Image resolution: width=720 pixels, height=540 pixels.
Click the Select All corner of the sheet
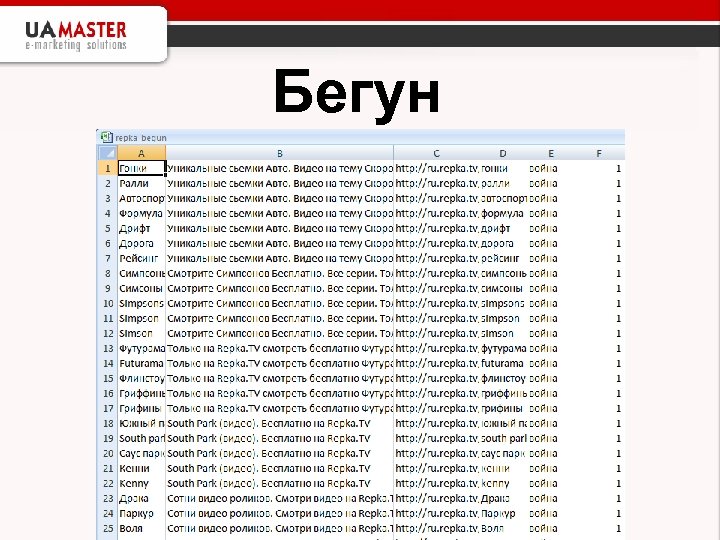coord(108,153)
